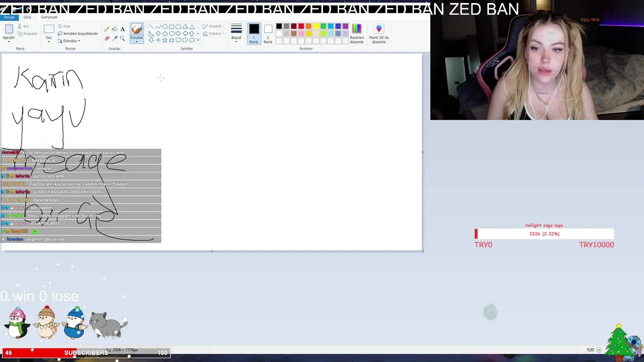Viewport: 644px width, 362px height.
Task: Pick the orange color swatch
Action: [308, 26]
